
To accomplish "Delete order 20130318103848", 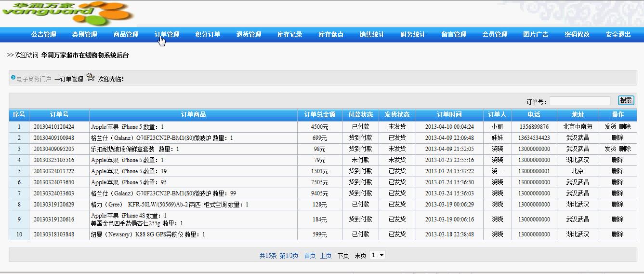I will (618, 234).
